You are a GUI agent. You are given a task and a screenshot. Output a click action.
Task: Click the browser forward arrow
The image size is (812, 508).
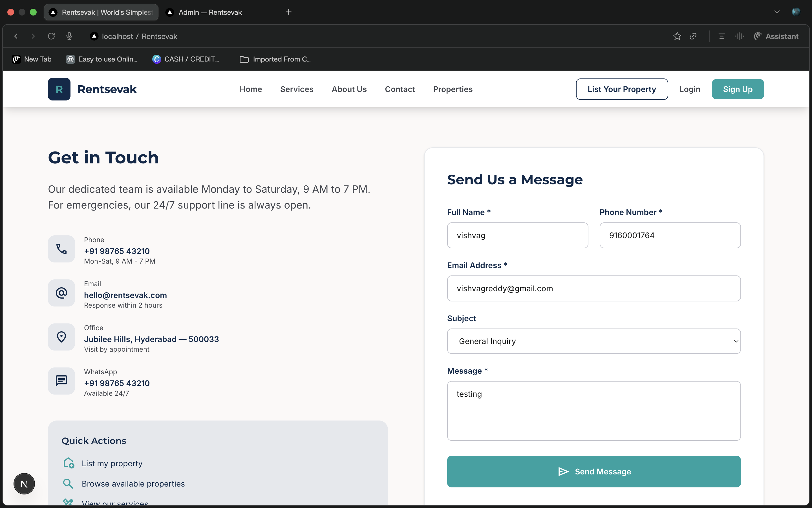(33, 36)
